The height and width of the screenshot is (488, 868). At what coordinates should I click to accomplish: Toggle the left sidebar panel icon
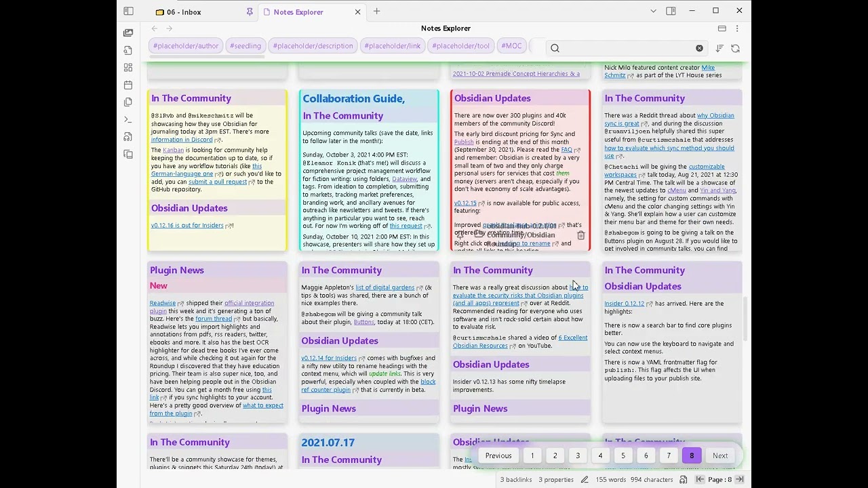(x=128, y=12)
